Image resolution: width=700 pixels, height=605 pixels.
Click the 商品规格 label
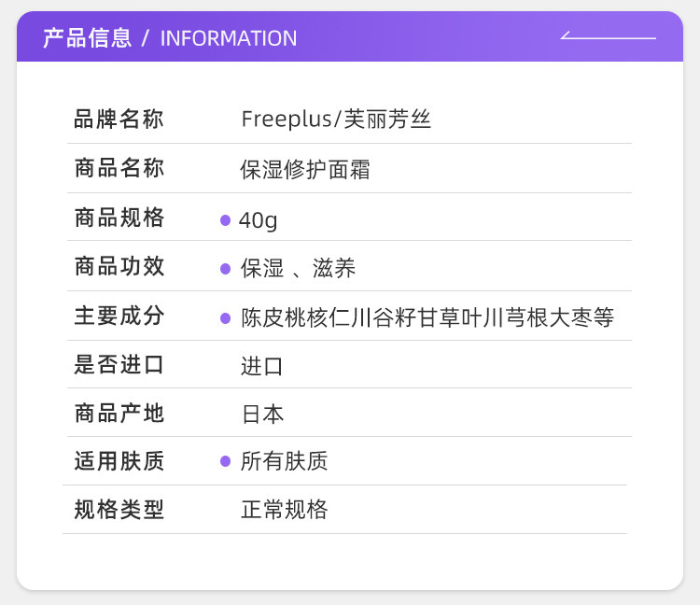point(119,218)
